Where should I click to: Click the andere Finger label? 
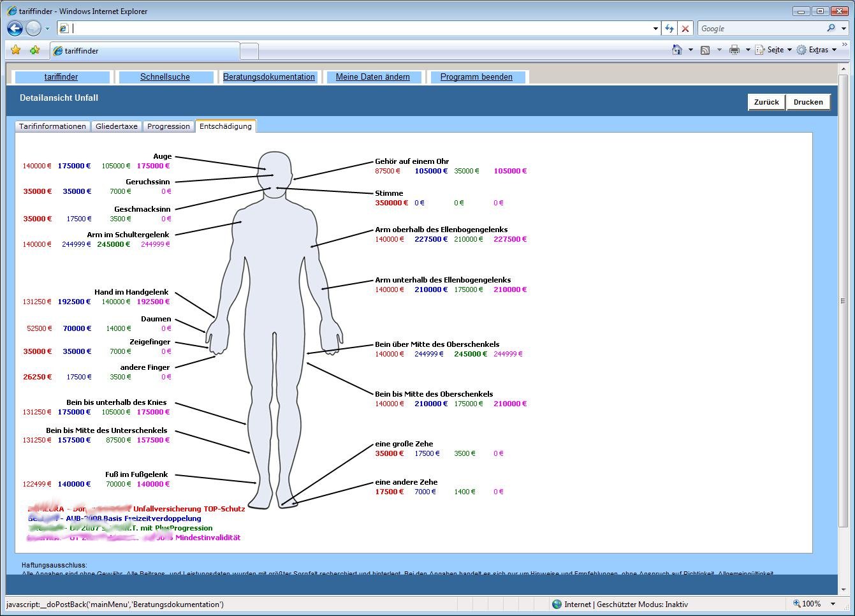coord(145,367)
